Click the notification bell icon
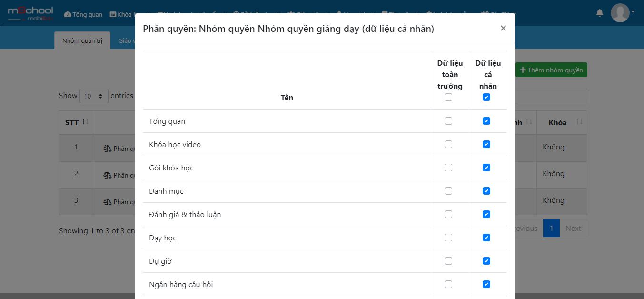This screenshot has height=299, width=644. pos(599,13)
